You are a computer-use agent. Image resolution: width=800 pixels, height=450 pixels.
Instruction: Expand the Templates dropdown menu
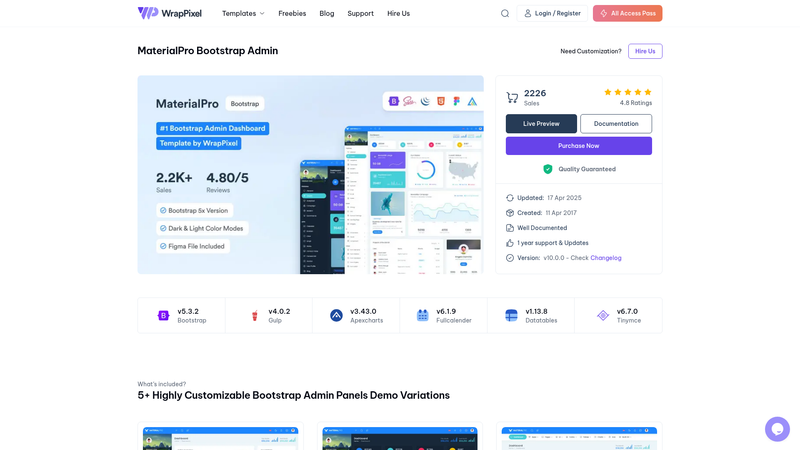[x=243, y=13]
